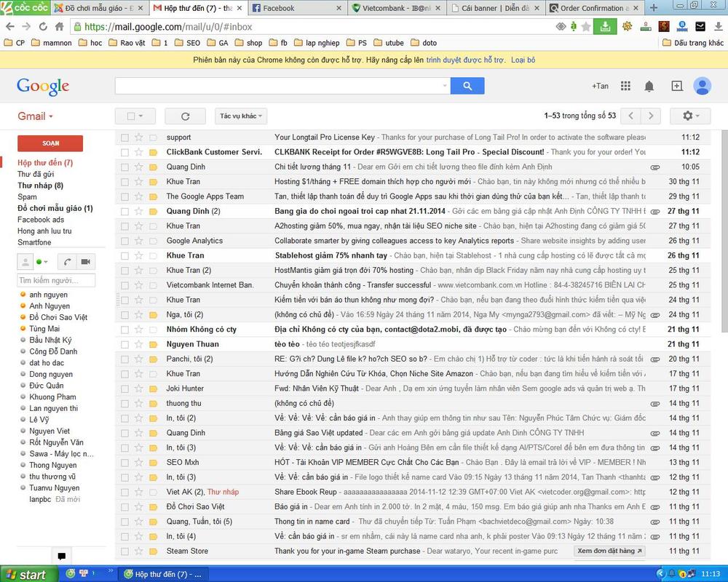728x582 pixels.
Task: Open chat with Anh Nguyen contact
Action: coord(50,306)
